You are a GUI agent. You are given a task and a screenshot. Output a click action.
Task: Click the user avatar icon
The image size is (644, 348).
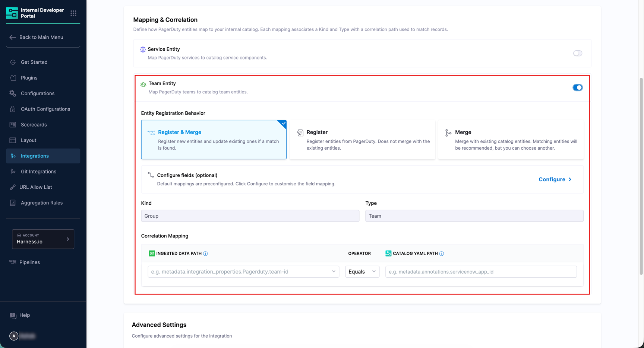click(14, 336)
